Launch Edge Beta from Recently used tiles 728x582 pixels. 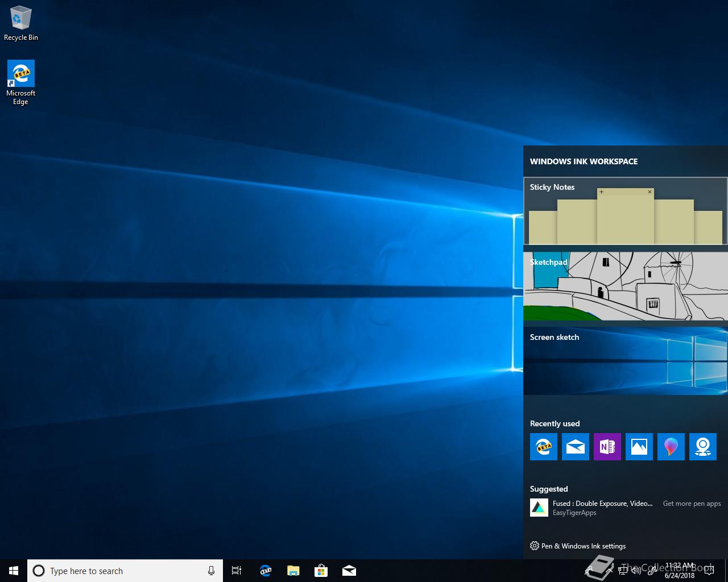coord(543,447)
